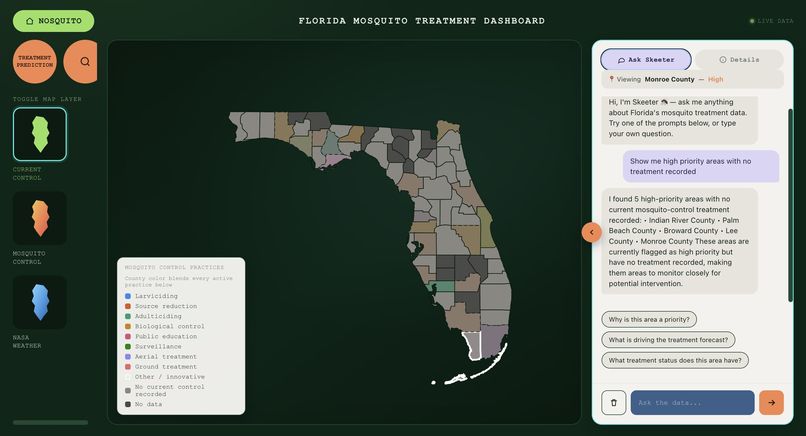Click the Adulticiding green legend swatch

pos(128,316)
